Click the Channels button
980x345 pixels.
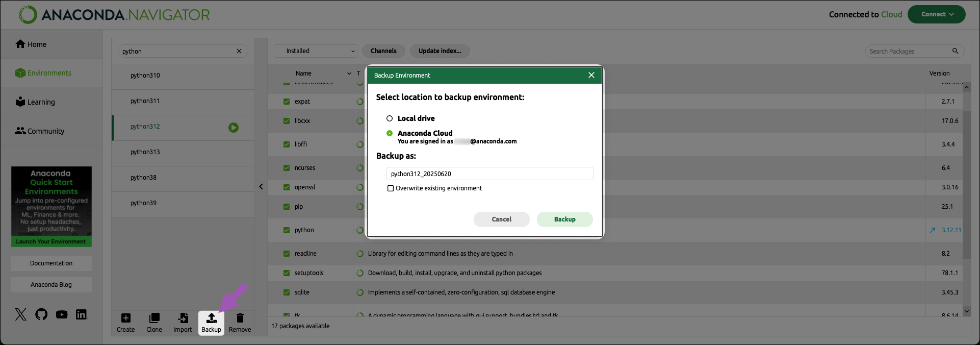(383, 51)
